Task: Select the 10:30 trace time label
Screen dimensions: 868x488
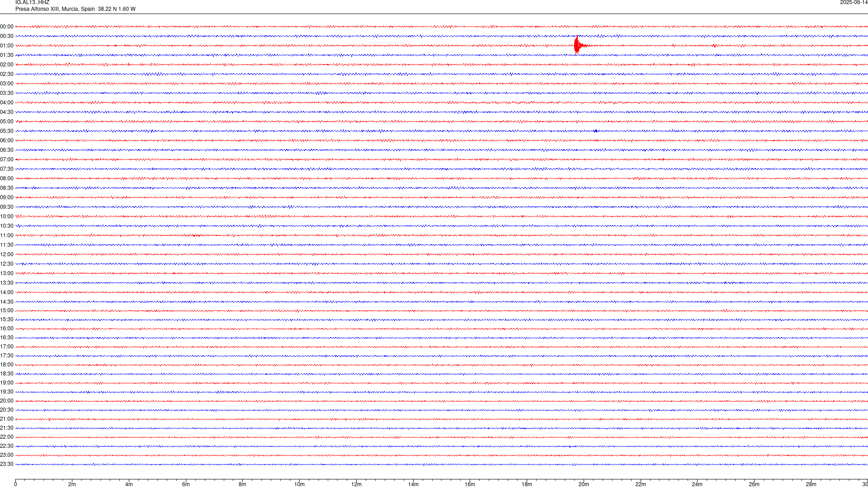Action: tap(7, 226)
